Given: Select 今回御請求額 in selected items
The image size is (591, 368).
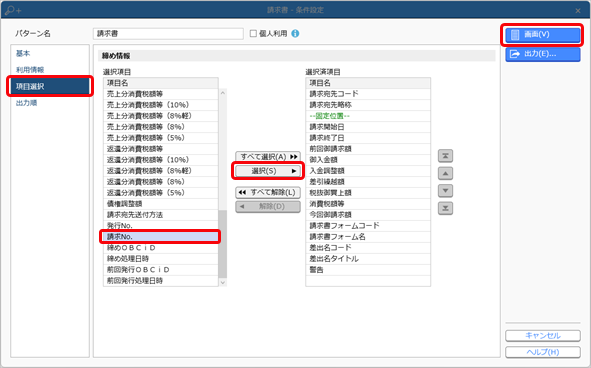Looking at the screenshot, I should 368,215.
